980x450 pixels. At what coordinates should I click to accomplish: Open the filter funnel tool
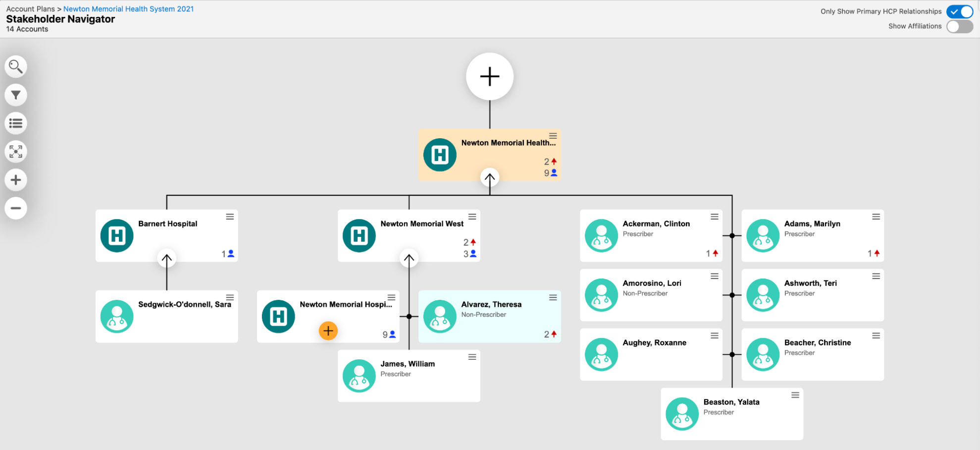(x=16, y=95)
